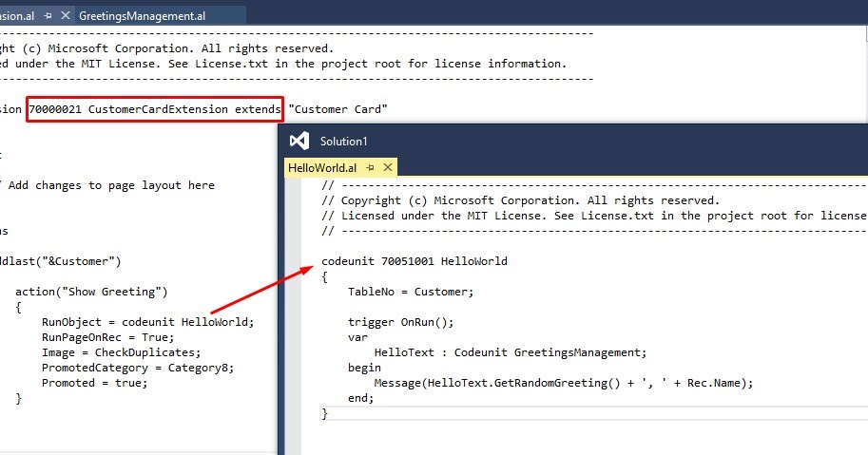Toggle the pin on the back window tab
This screenshot has height=455, width=868.
tap(48, 16)
